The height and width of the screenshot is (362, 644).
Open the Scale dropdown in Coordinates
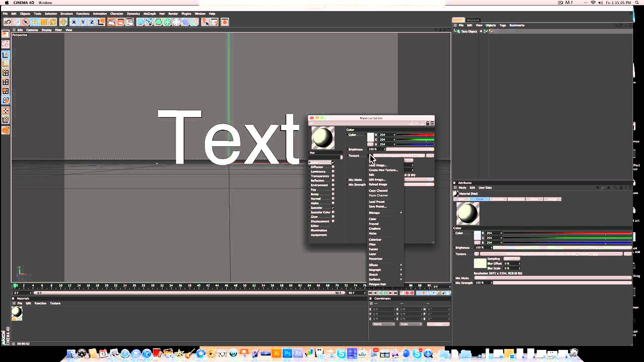click(411, 324)
